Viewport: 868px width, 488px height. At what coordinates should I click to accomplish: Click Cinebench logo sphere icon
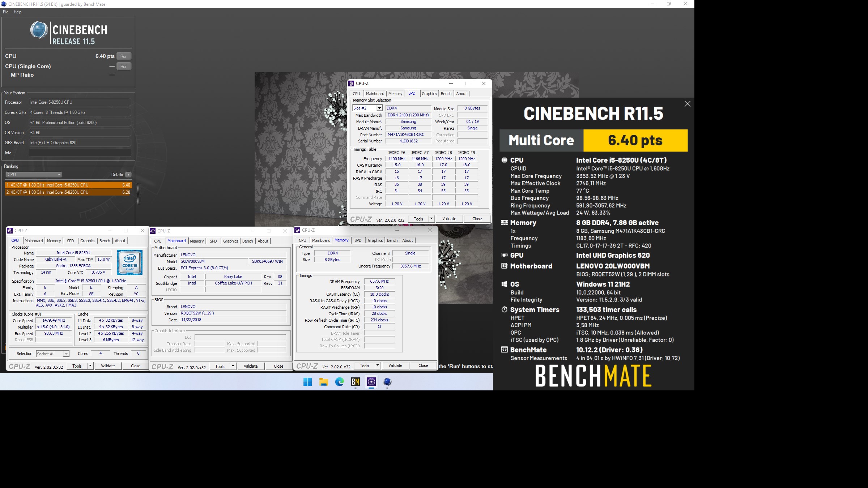[x=39, y=30]
